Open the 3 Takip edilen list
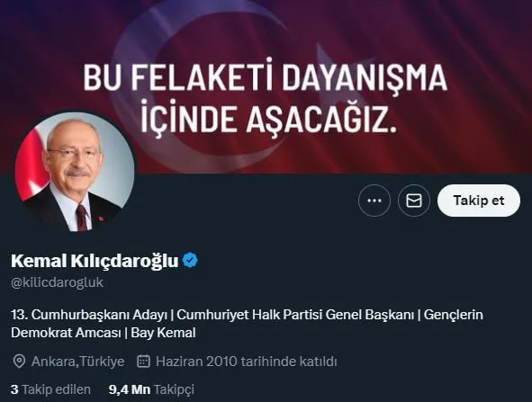 point(50,389)
